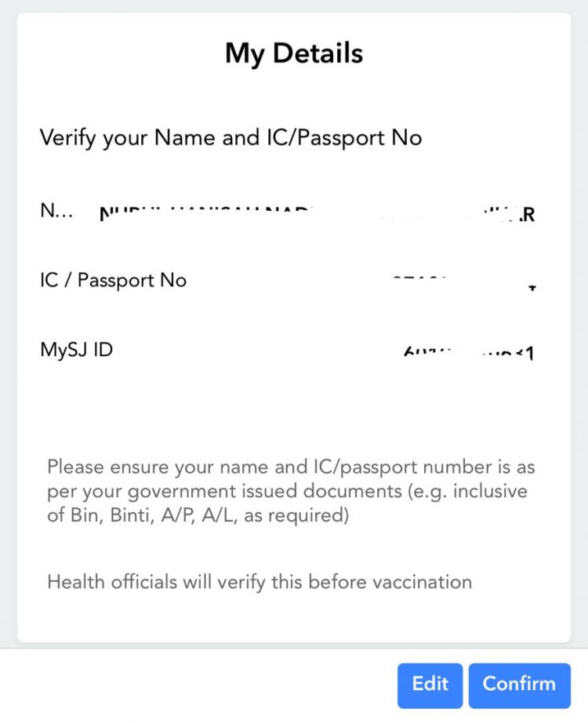The height and width of the screenshot is (723, 588).
Task: Click the MySJ ID label
Action: [x=76, y=349]
